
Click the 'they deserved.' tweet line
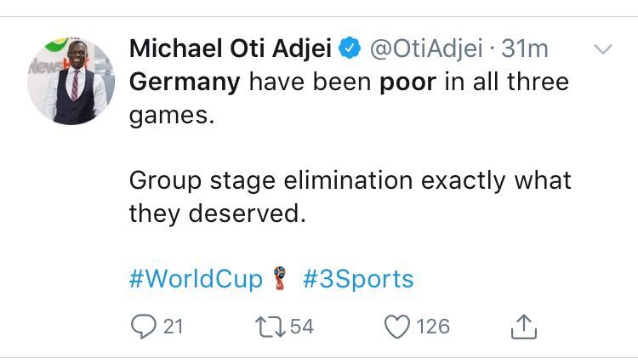coord(216,213)
